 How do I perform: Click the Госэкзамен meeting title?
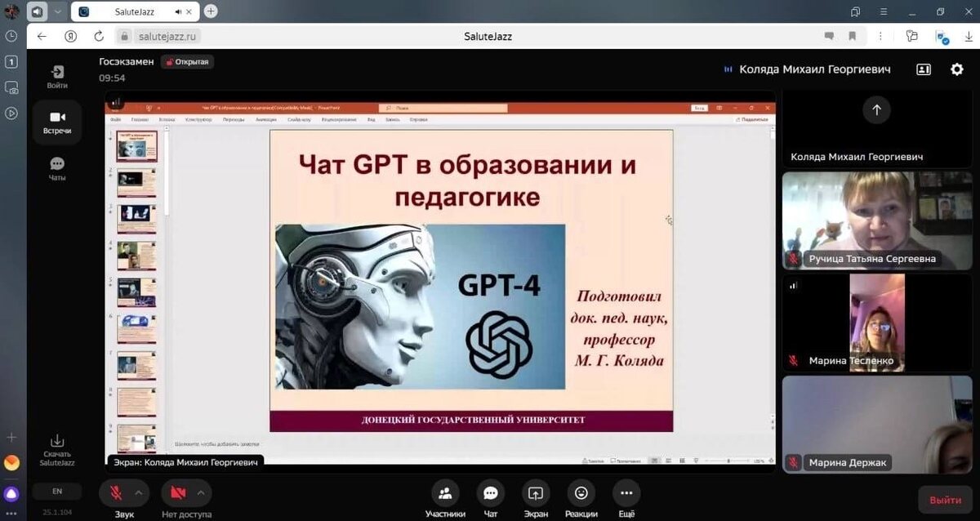pos(126,61)
